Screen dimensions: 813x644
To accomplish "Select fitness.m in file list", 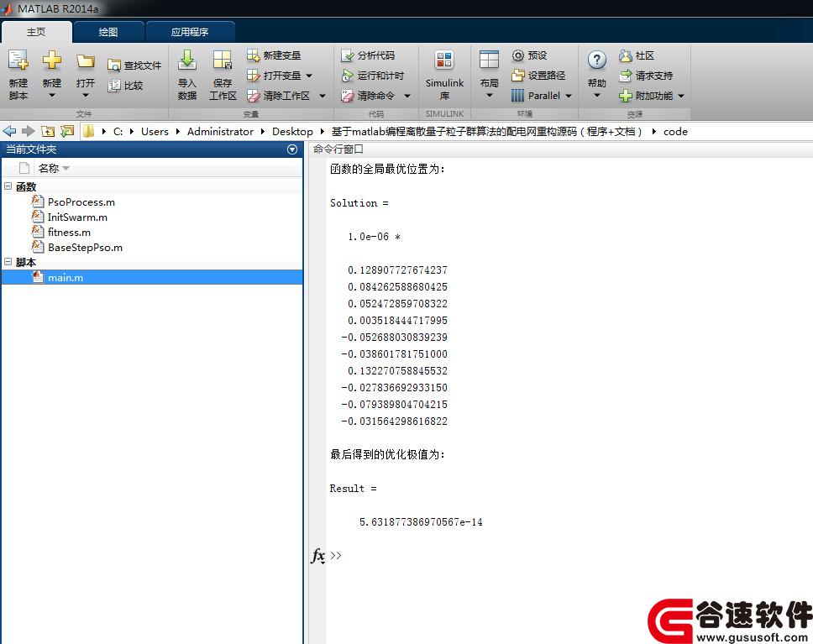I will tap(69, 233).
